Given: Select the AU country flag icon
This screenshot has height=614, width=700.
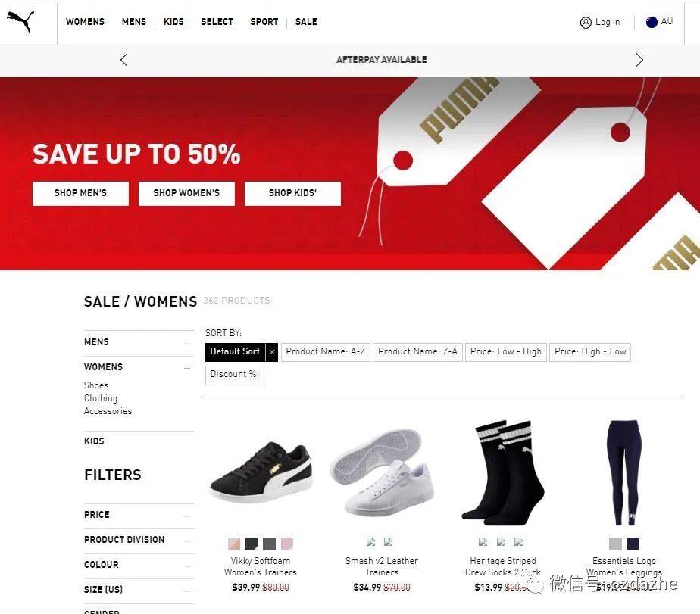Looking at the screenshot, I should point(652,22).
